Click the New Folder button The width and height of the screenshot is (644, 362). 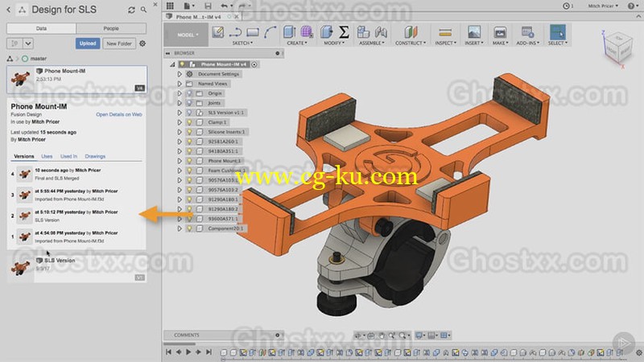coord(119,43)
